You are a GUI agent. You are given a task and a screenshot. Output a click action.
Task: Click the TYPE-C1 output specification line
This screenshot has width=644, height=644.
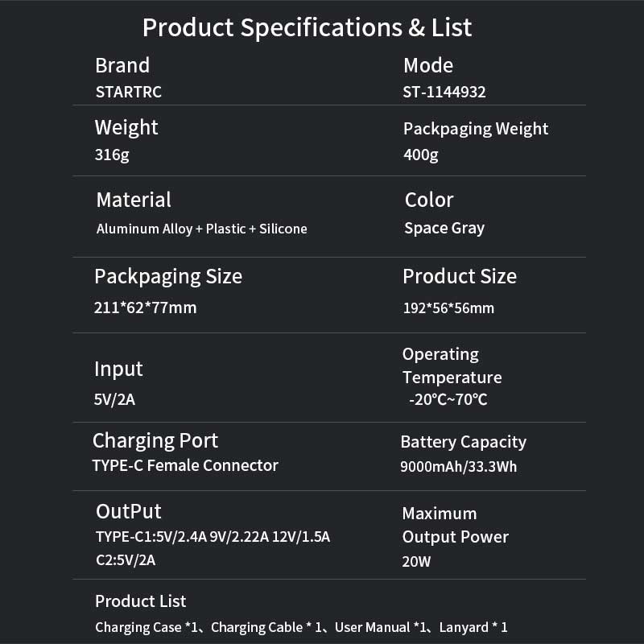coord(213,537)
